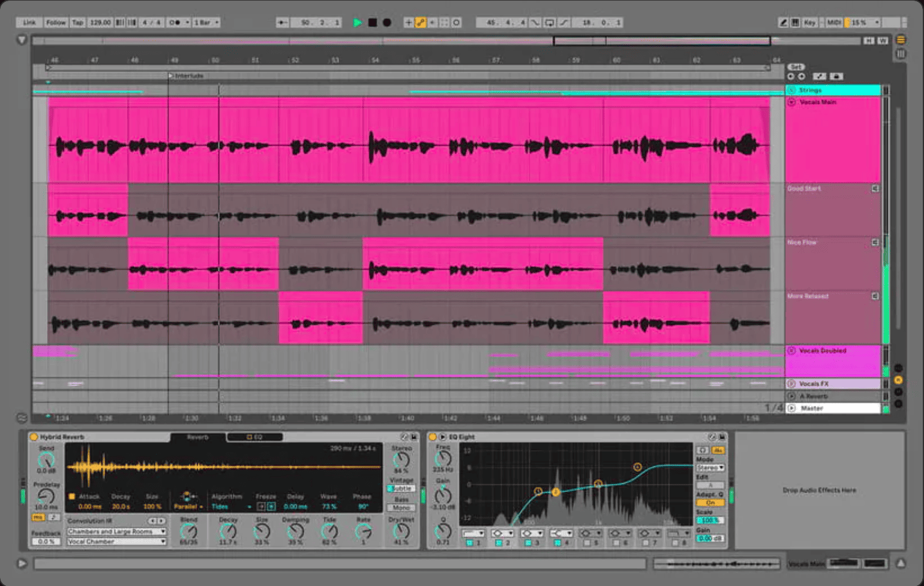Click the Hybrid Reverb routing Parallel icon
Image resolution: width=924 pixels, height=586 pixels.
[188, 496]
